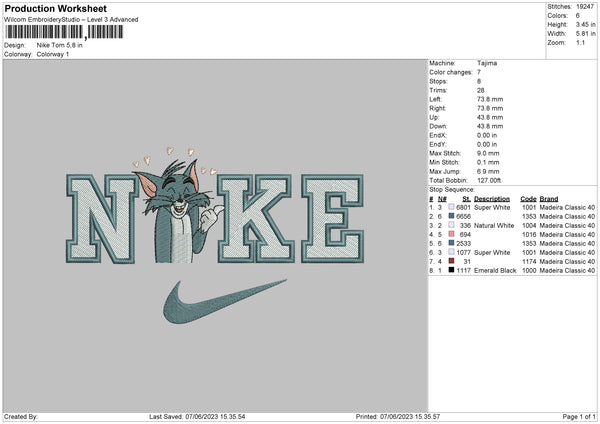Click the barcode under Production Worksheet title
This screenshot has height=424, width=600.
[x=64, y=32]
